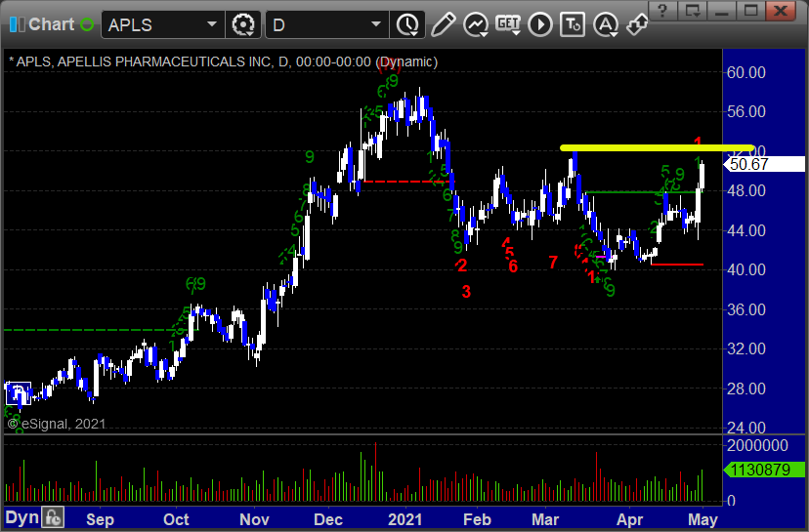The width and height of the screenshot is (809, 532).
Task: Click the Sep date axis label
Action: pos(100,519)
